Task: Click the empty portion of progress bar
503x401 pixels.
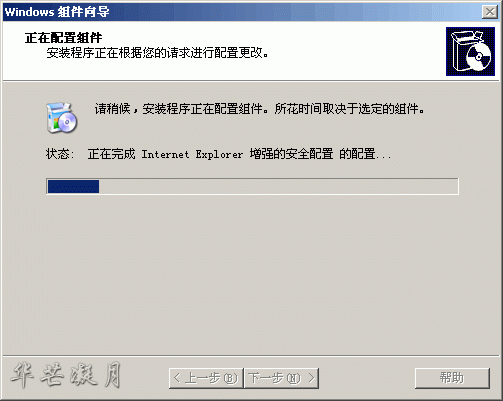Action: 278,186
